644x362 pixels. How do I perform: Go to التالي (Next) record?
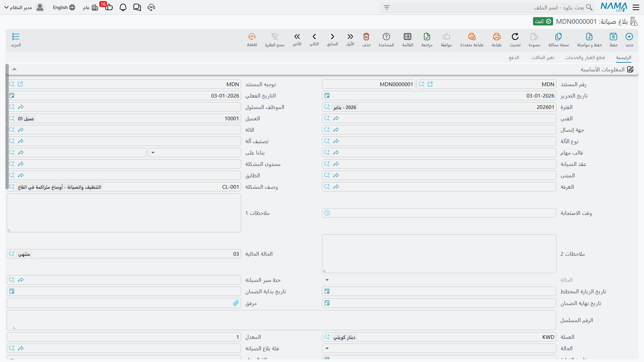point(314,37)
